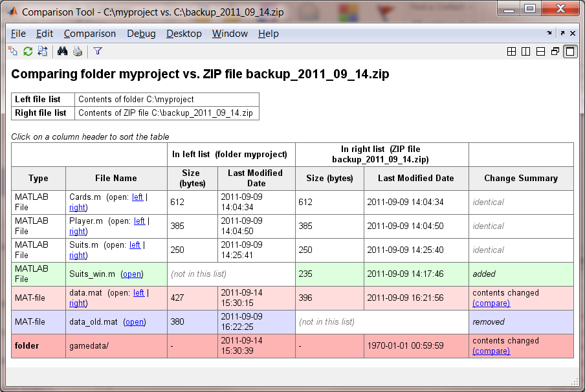
Task: Print the comparison report via printer icon
Action: [x=78, y=51]
